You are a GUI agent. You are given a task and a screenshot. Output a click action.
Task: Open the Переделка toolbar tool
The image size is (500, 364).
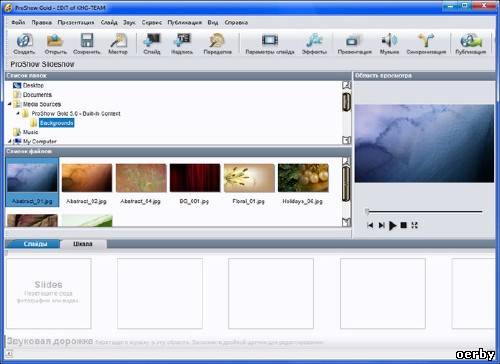217,44
